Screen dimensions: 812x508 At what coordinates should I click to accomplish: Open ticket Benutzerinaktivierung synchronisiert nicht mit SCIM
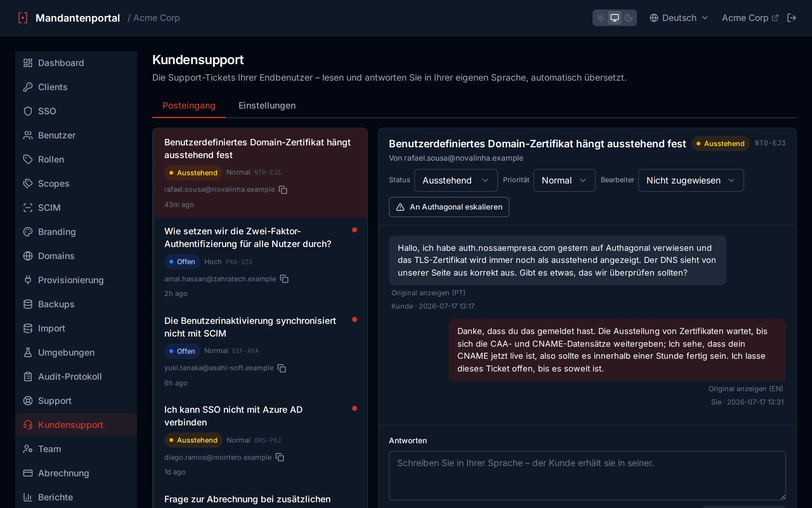260,351
